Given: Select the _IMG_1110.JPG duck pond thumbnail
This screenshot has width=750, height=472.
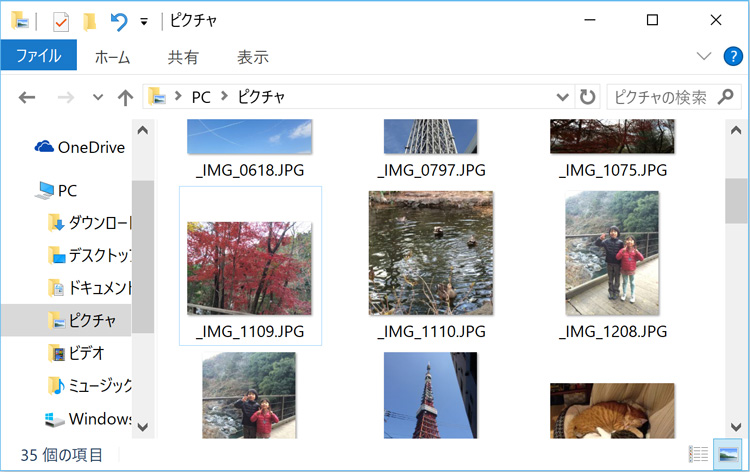Looking at the screenshot, I should pos(431,254).
